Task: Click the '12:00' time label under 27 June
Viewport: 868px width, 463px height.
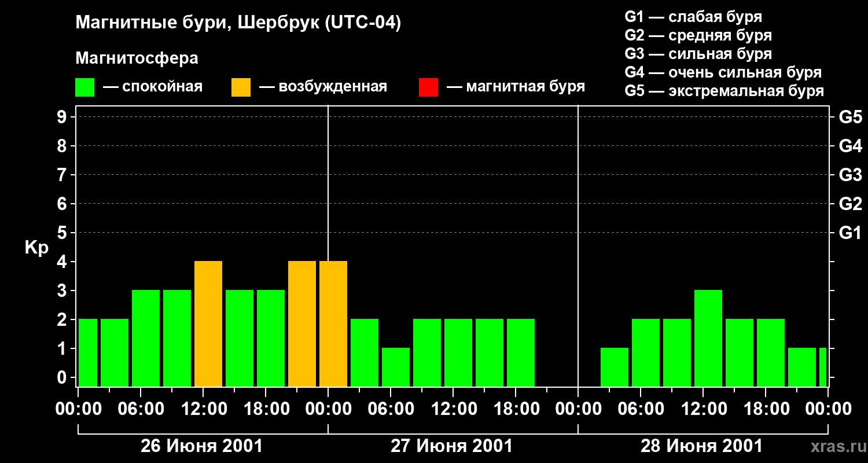Action: click(453, 409)
